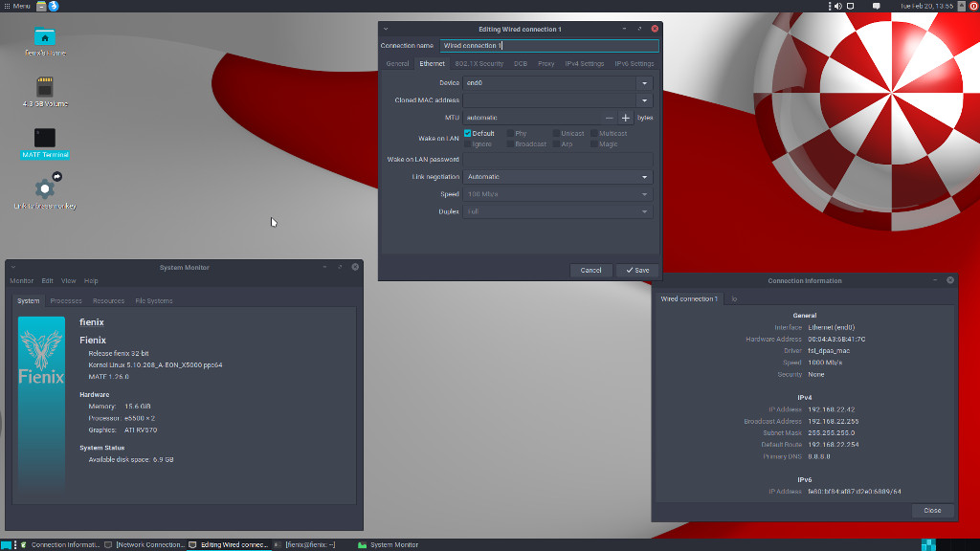
Task: Toggle the Default Wake on LAN checkbox
Action: tap(467, 133)
